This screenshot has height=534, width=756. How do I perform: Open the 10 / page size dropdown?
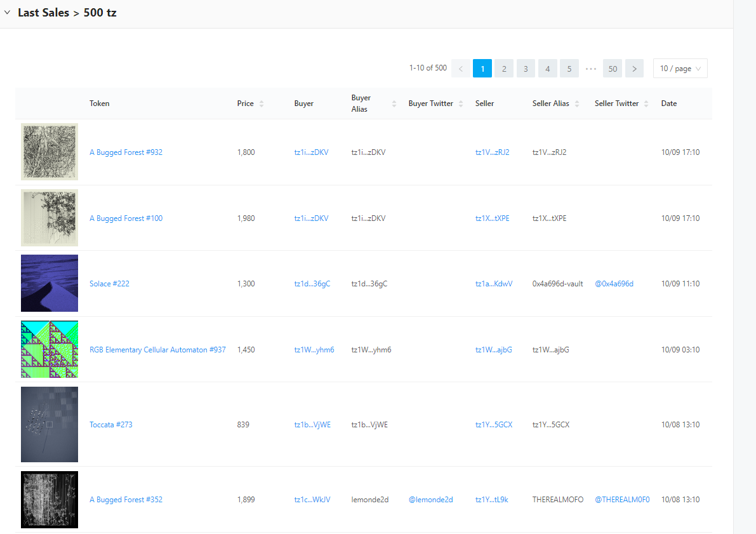click(680, 69)
